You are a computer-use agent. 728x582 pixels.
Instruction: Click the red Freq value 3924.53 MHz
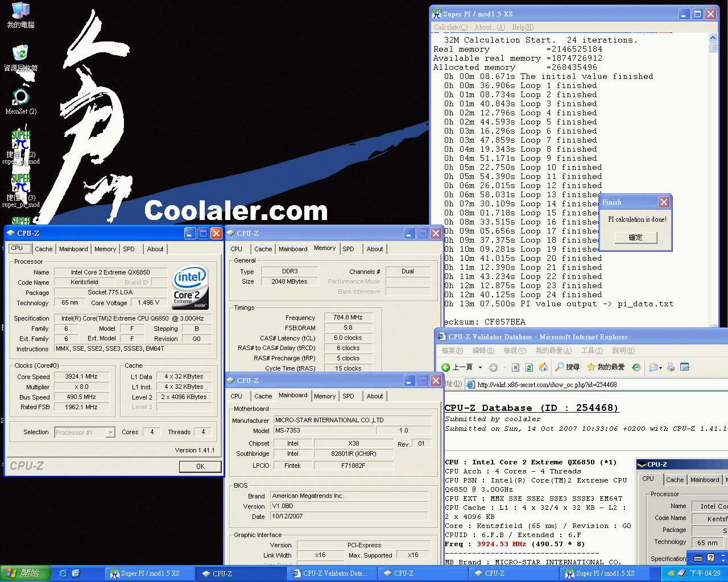tap(502, 544)
